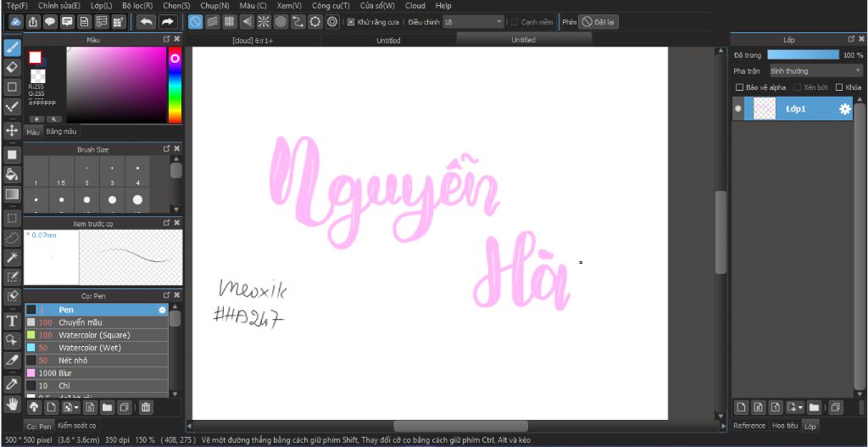Undock the Cọ: Pen panel
The width and height of the screenshot is (868, 447).
pyautogui.click(x=167, y=295)
